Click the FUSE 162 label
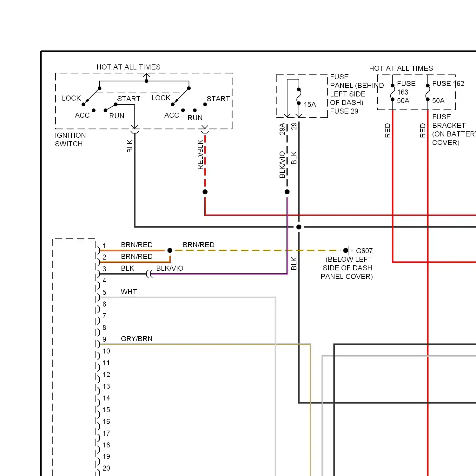The height and width of the screenshot is (476, 476). (448, 83)
